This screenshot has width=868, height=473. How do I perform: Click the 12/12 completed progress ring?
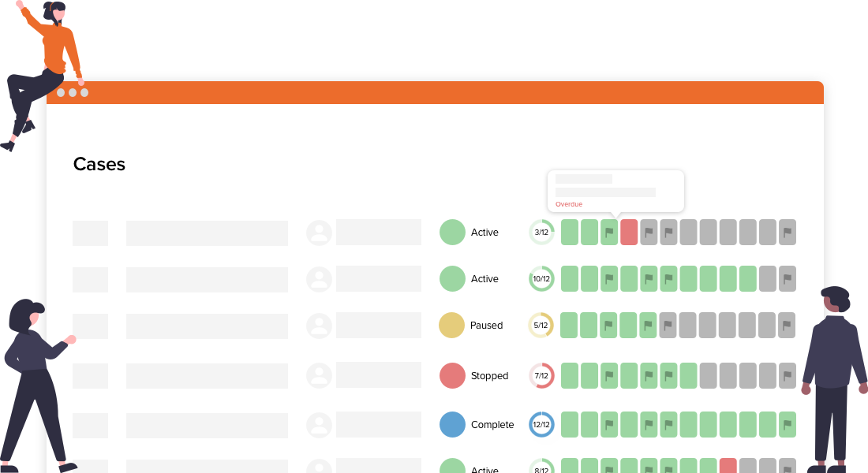point(541,424)
